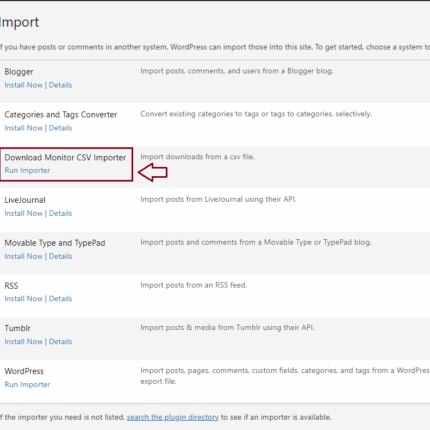Click the Import page heading
The image size is (430, 430).
click(x=19, y=23)
